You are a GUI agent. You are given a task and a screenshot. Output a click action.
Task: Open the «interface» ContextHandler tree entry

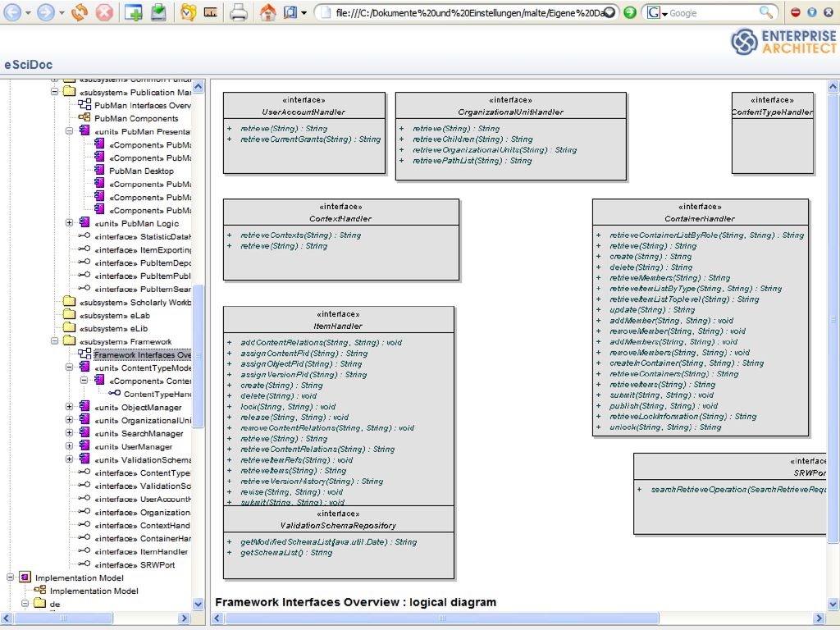tap(142, 525)
